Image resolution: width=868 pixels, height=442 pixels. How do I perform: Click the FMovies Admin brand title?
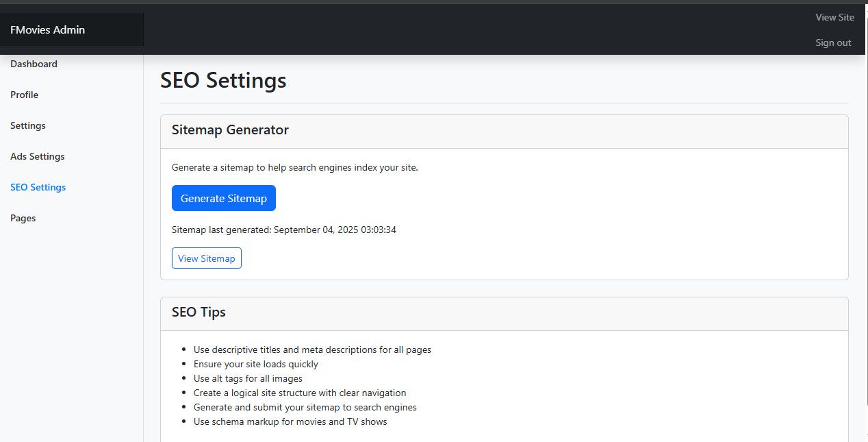(x=48, y=29)
